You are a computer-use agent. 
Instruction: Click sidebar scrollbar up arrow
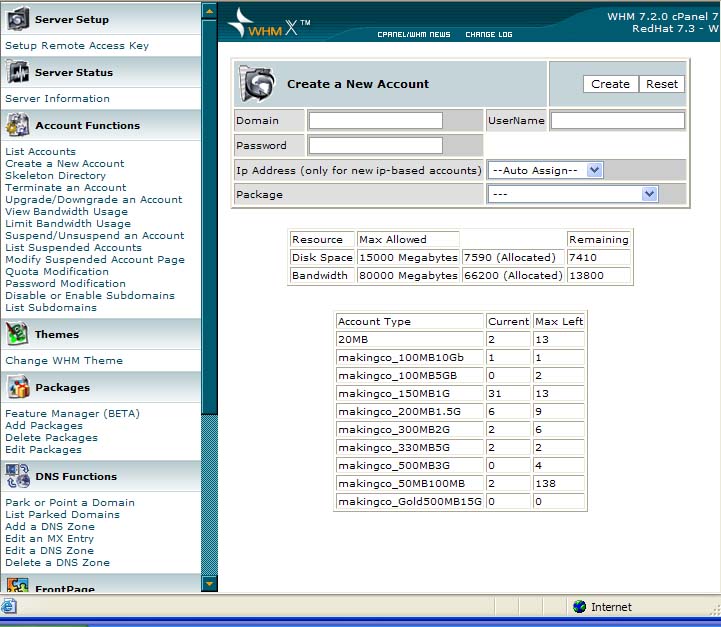[x=209, y=11]
